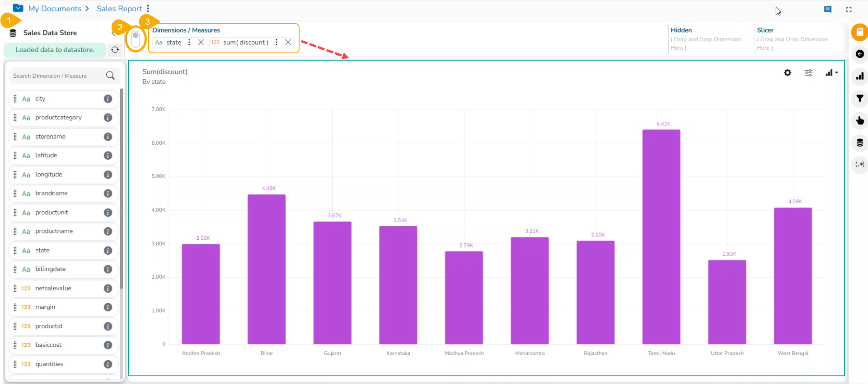Show info for the brandname field
868x384 pixels.
click(x=108, y=194)
